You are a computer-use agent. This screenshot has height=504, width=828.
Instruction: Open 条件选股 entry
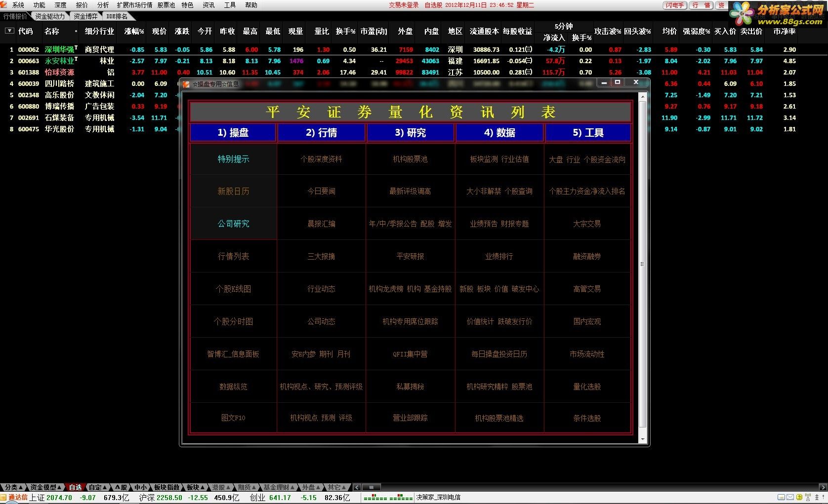click(587, 418)
